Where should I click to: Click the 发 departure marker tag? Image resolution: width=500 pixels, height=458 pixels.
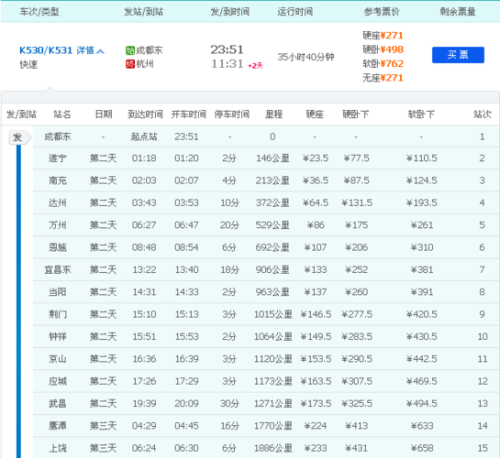pos(20,137)
